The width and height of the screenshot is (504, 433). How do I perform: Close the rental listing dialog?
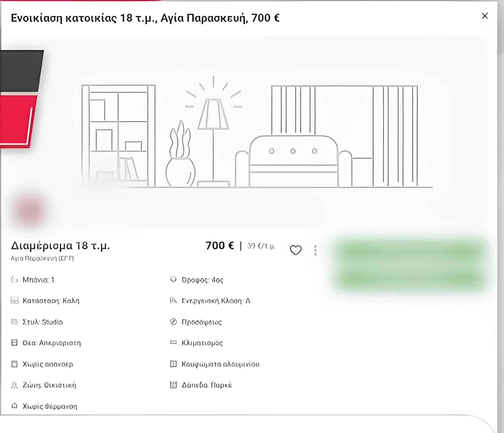click(x=485, y=16)
